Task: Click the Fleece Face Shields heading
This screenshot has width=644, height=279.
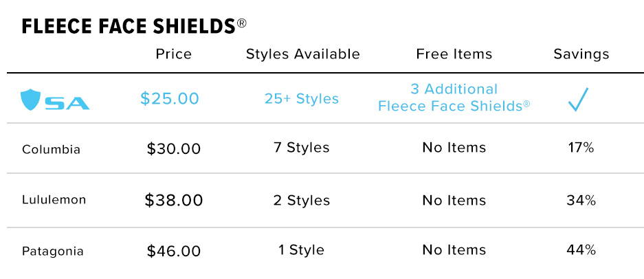Action: [x=129, y=27]
